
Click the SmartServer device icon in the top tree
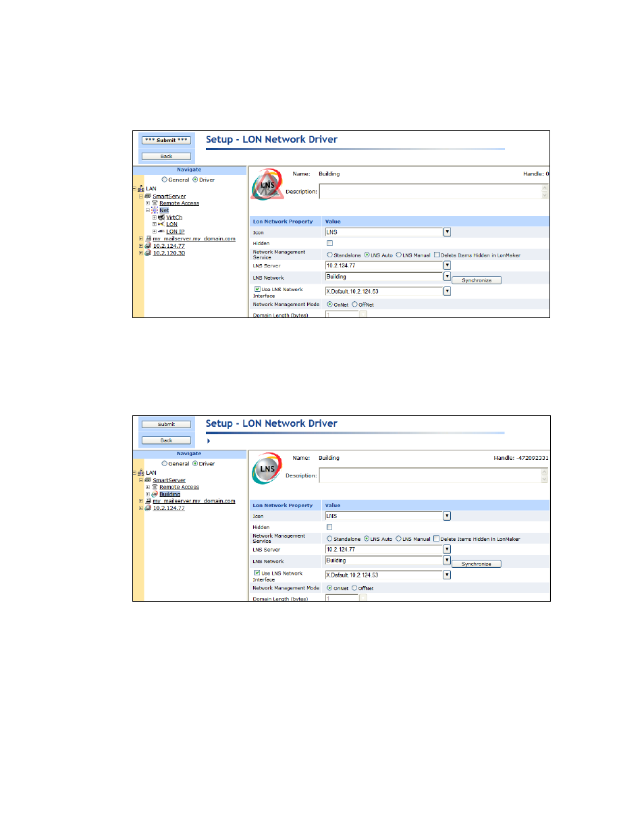pos(148,197)
